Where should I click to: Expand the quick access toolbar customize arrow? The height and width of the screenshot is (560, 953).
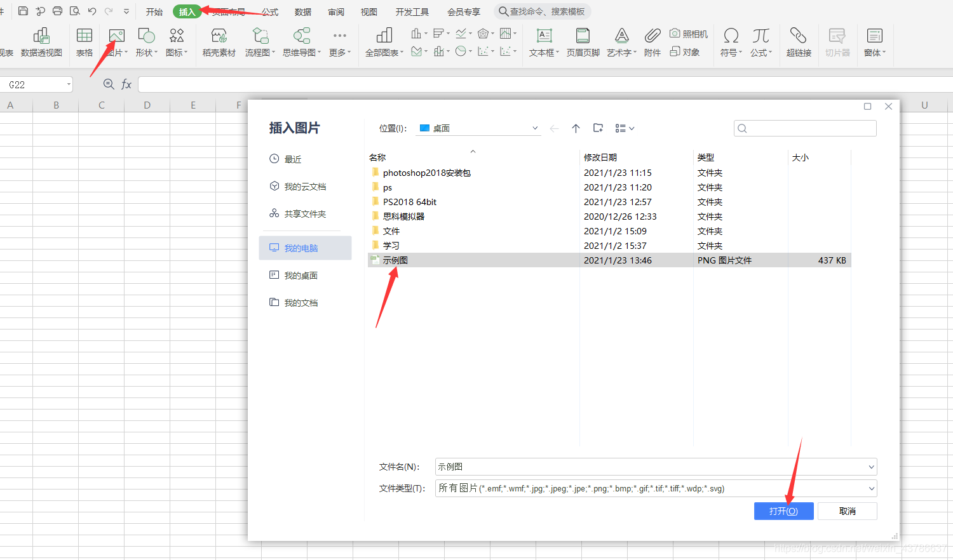(126, 11)
